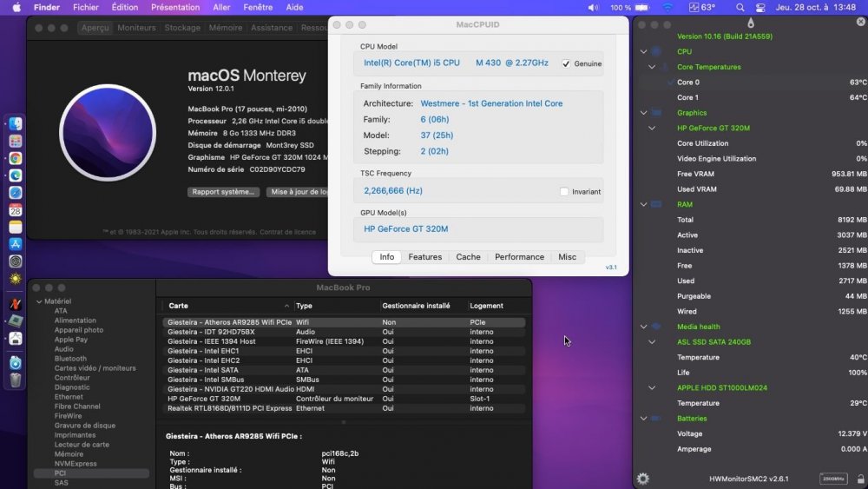Click HWMonitor 63° temperature menu bar item
The image size is (868, 489).
pyautogui.click(x=702, y=7)
